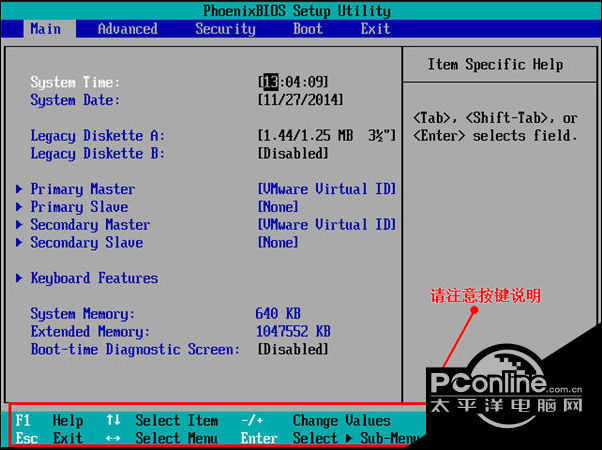Click the PhoenixBIOS Setup Utility title
Viewport: 602px width, 450px height.
coord(297,11)
